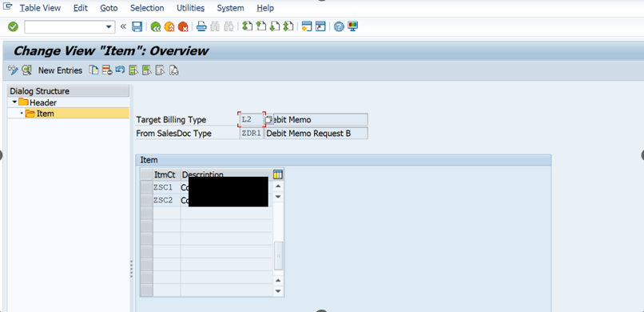This screenshot has height=312, width=644.
Task: Click the Undo Change icon
Action: pos(120,70)
